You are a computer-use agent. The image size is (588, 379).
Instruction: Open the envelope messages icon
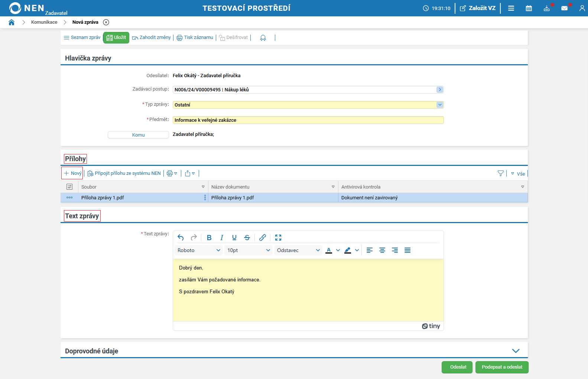click(x=564, y=8)
